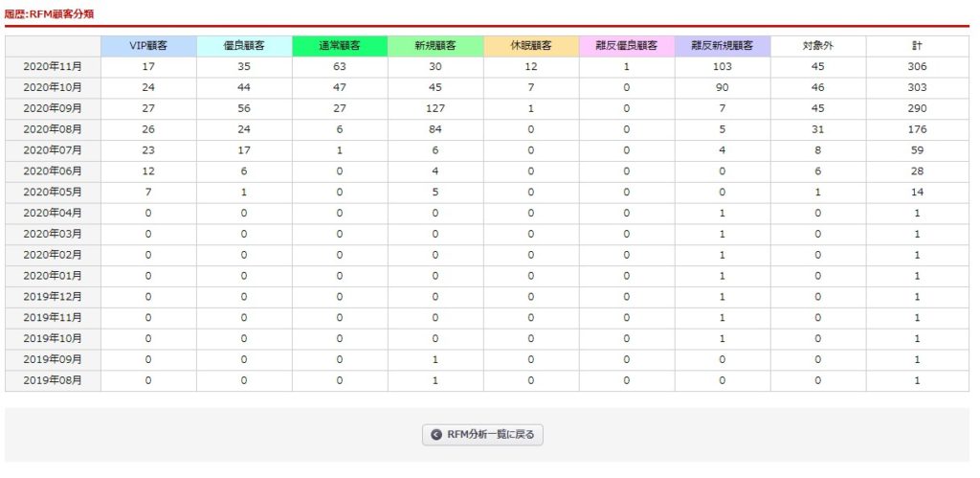Screen dimensions: 980x478
Task: Click the back arrow icon on the RFM button
Action: [x=436, y=435]
